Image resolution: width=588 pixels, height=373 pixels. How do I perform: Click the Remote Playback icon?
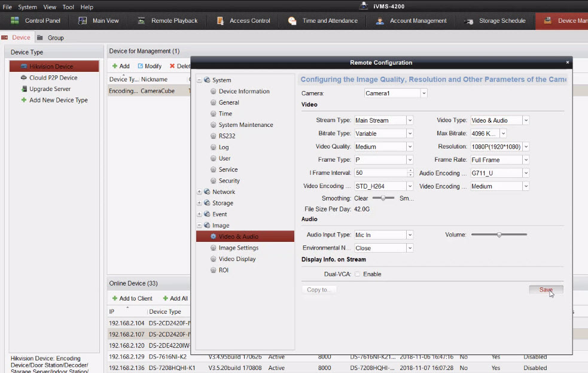(x=142, y=21)
